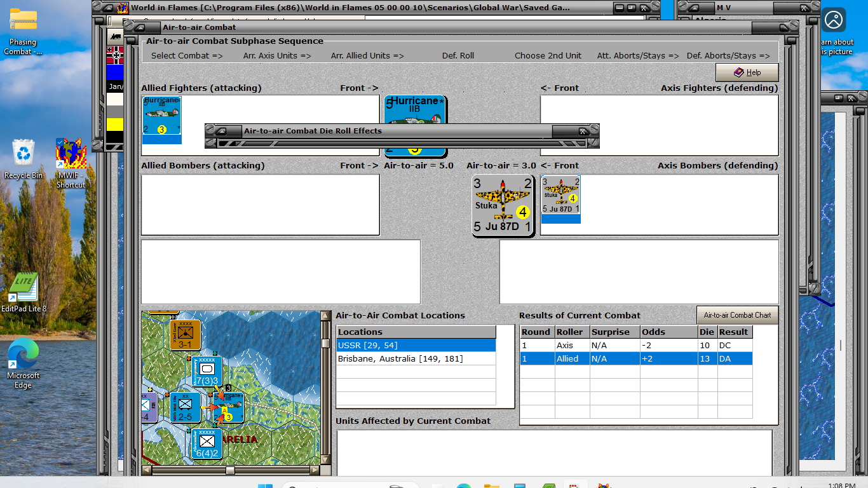Click map horizontal scrollbar left arrow
This screenshot has width=868, height=488.
(147, 471)
